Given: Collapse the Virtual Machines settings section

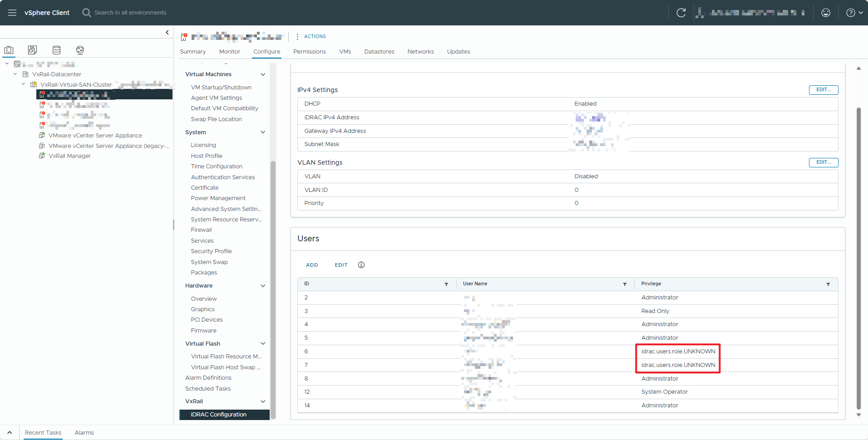Looking at the screenshot, I should tap(262, 74).
